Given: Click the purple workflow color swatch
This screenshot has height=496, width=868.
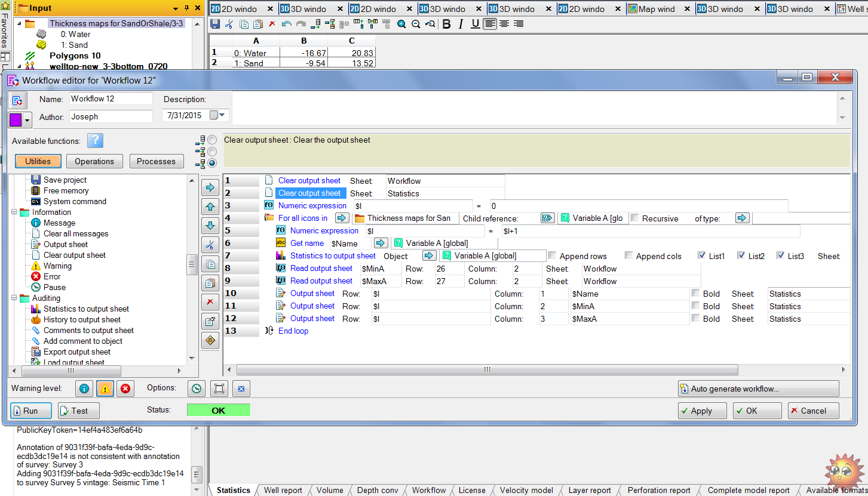Looking at the screenshot, I should point(16,121).
